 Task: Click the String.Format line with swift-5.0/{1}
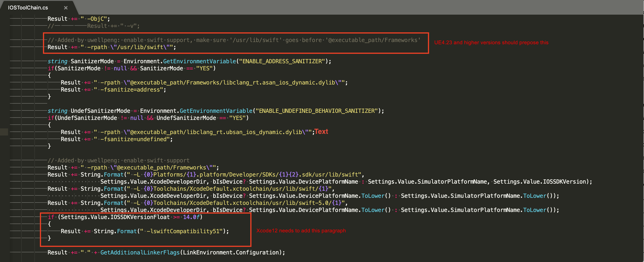197,203
